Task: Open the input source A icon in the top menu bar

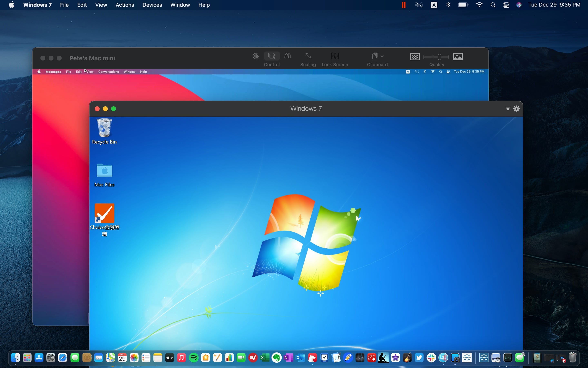Action: [434, 5]
